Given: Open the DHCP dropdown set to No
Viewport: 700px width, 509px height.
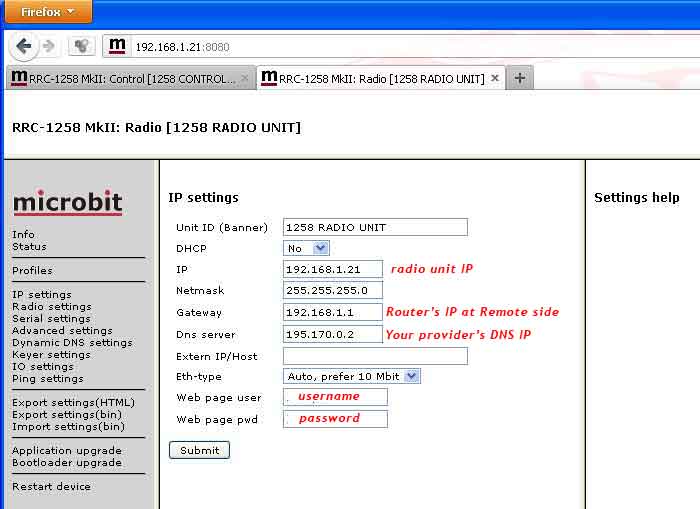Looking at the screenshot, I should [306, 248].
